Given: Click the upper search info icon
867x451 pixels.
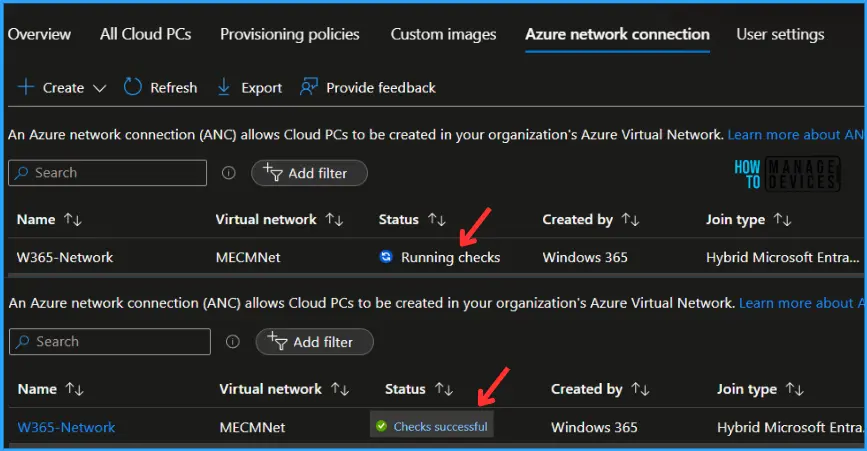Looking at the screenshot, I should pyautogui.click(x=228, y=173).
